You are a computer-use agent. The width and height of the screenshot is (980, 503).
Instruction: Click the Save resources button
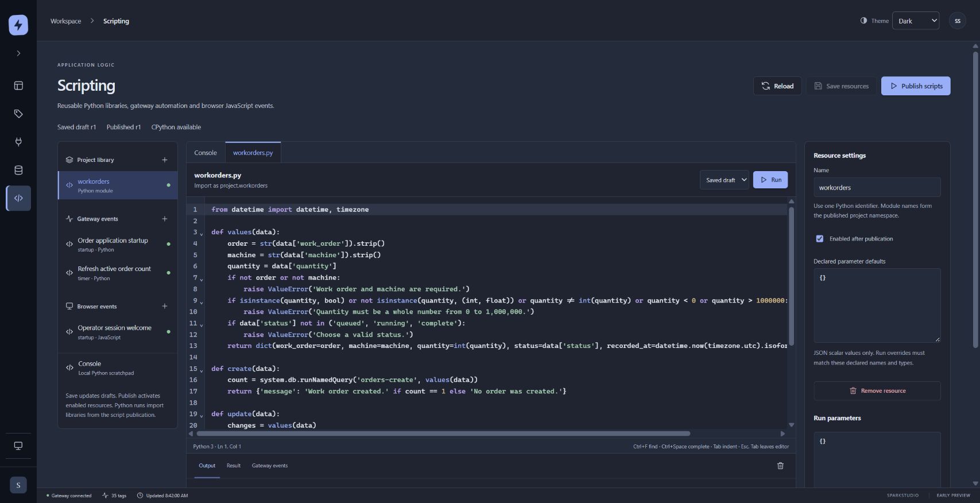click(841, 86)
